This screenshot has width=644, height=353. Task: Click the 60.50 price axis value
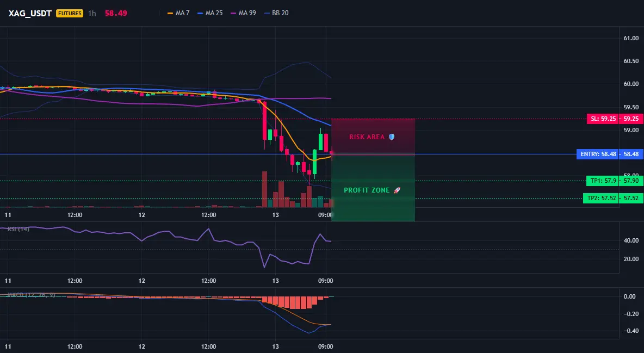coord(631,61)
